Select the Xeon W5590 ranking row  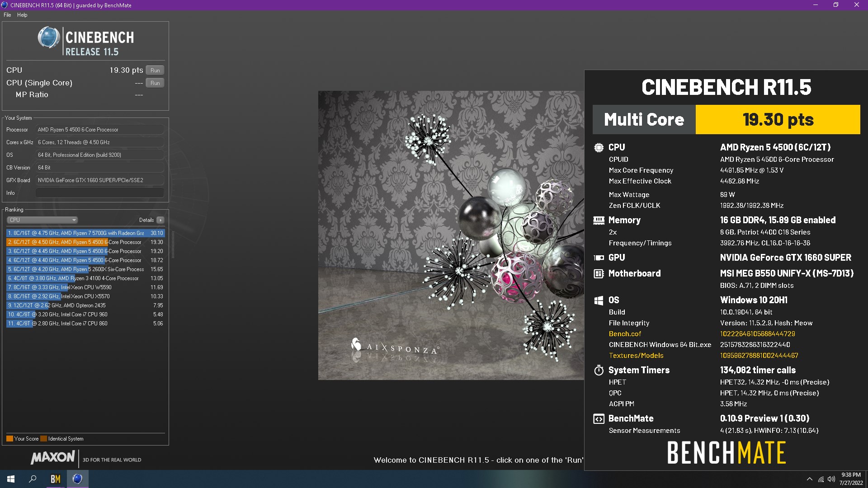pyautogui.click(x=85, y=287)
